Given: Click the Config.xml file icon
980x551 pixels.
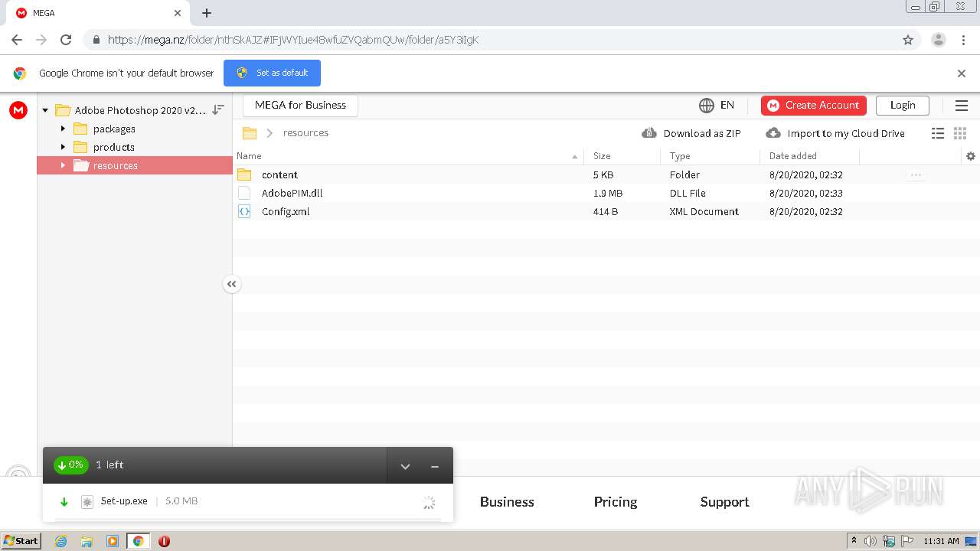Looking at the screenshot, I should tap(244, 211).
